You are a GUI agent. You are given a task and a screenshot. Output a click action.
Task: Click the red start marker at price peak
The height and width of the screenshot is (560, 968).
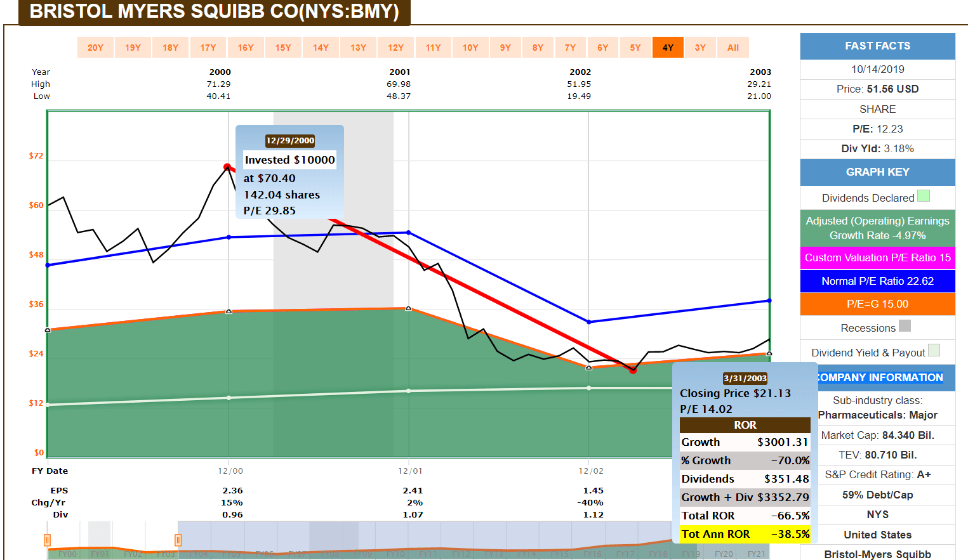pos(227,167)
